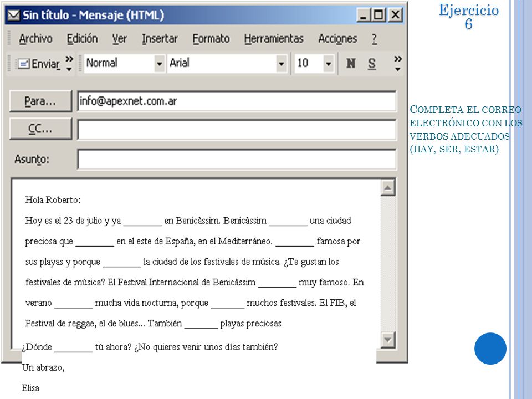Open the Herramientas menu
Viewport: 532px width, 399px height.
(274, 39)
